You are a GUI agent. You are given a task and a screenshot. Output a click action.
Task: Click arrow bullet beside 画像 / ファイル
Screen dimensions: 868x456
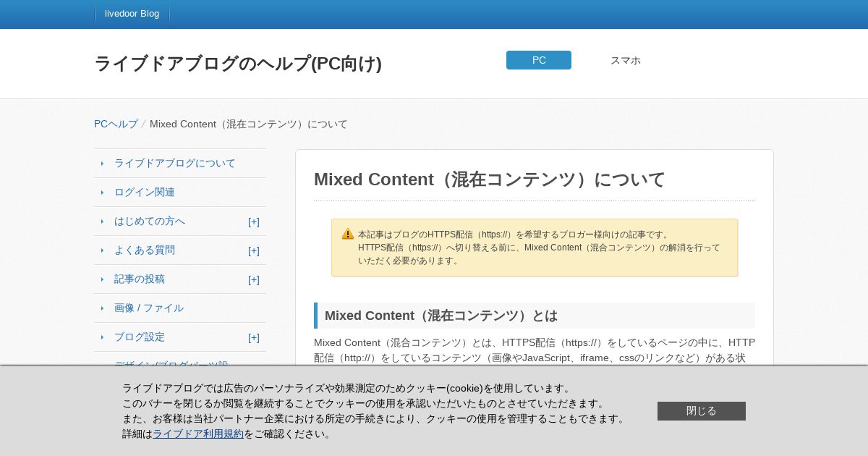tap(102, 308)
